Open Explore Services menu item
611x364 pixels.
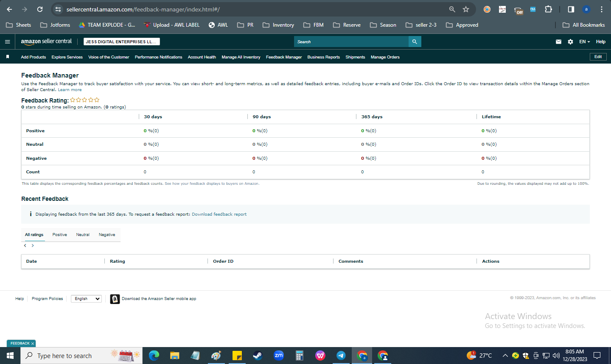[x=67, y=57]
